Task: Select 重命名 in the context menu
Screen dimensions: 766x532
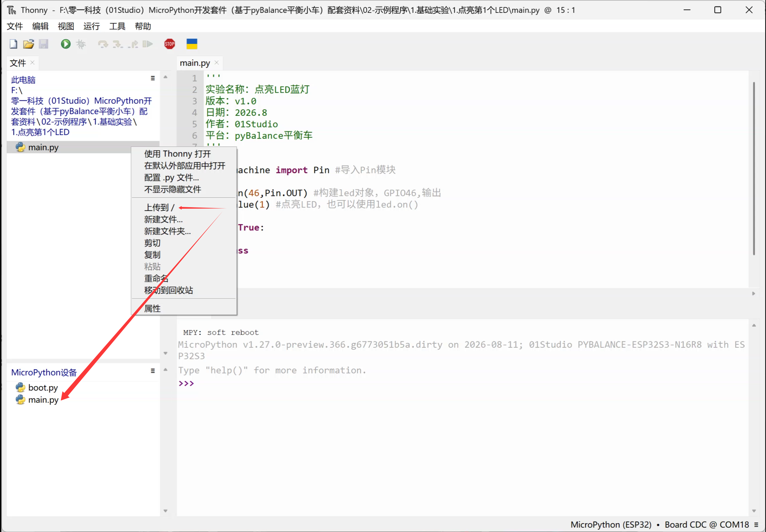Action: point(184,278)
